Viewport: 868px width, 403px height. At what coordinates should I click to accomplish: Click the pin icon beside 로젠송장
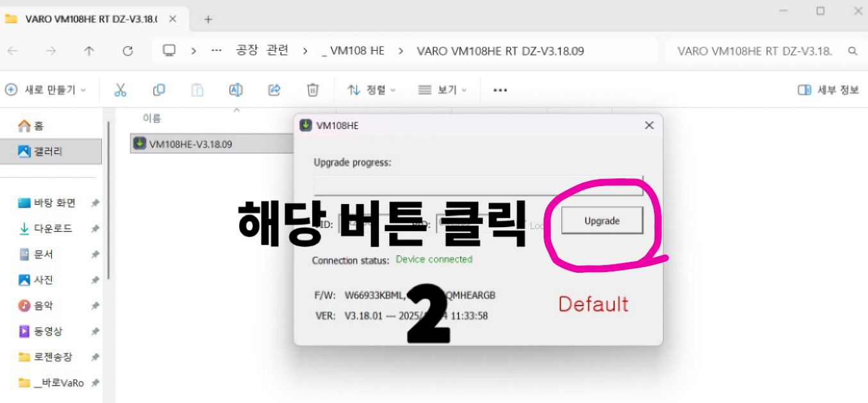95,357
